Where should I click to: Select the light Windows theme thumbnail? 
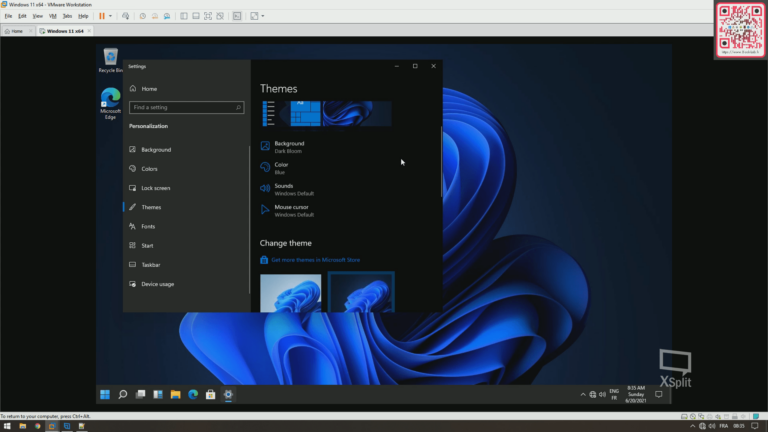(x=290, y=293)
